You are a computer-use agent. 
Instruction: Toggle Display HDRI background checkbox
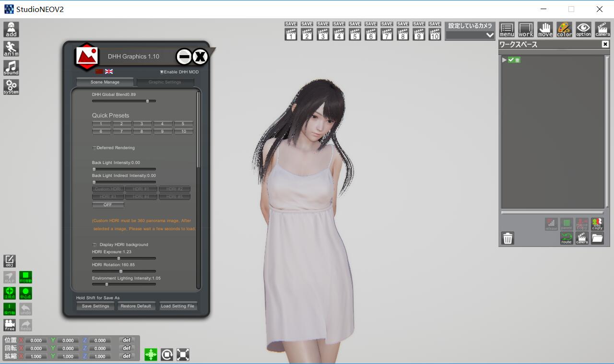click(x=94, y=245)
